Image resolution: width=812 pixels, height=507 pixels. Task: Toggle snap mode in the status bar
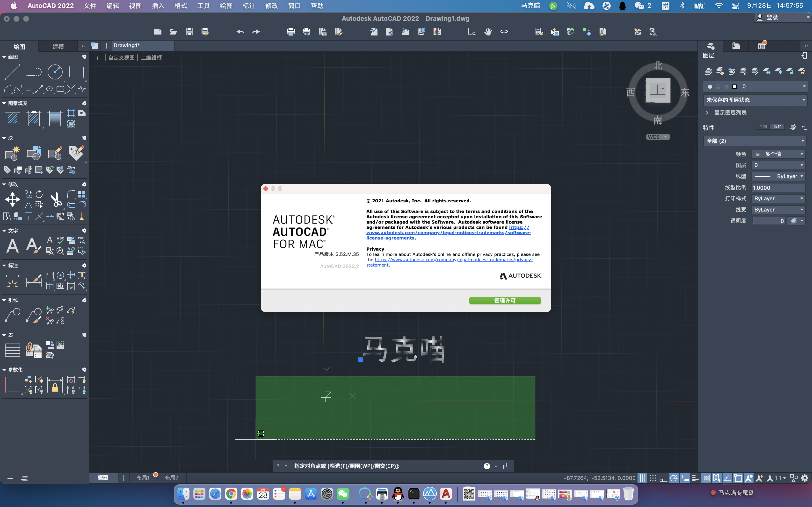point(652,478)
